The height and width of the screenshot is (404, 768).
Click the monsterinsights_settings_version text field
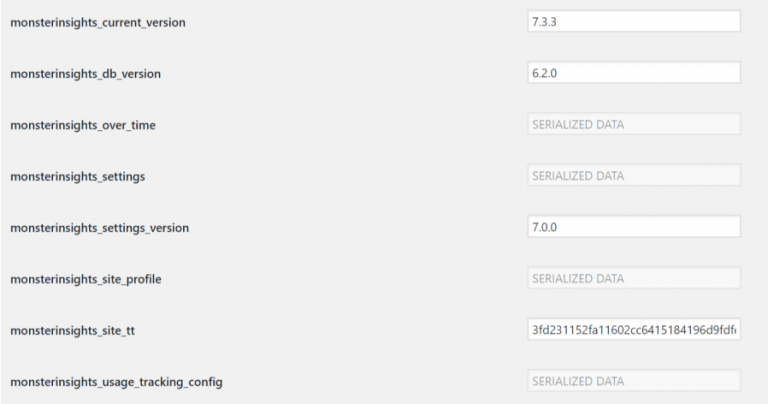point(633,227)
